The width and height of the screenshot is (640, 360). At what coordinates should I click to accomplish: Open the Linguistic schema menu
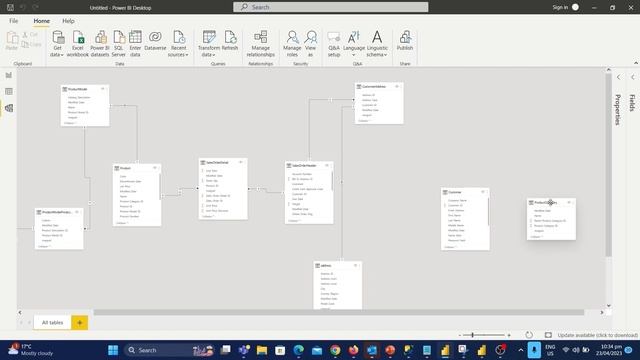coord(377,44)
